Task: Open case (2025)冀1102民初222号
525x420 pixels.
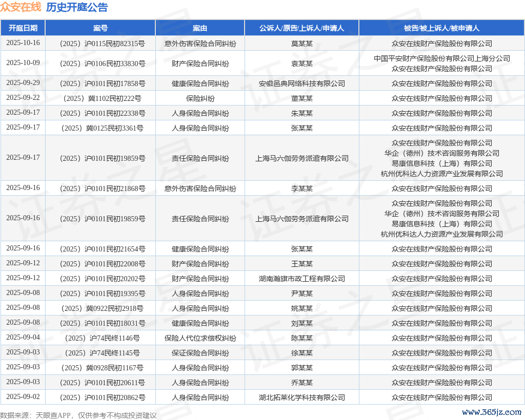Action: click(x=100, y=98)
